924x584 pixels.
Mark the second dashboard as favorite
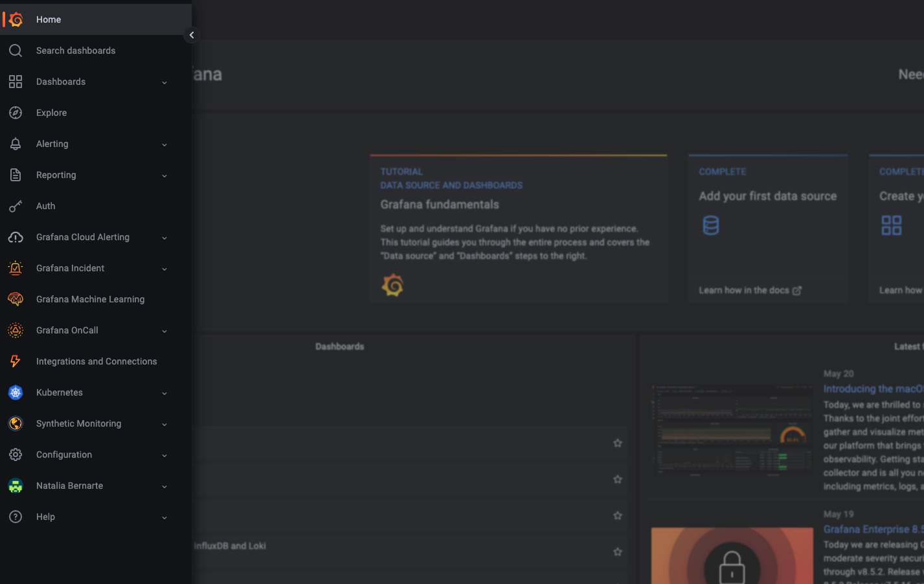(x=617, y=479)
